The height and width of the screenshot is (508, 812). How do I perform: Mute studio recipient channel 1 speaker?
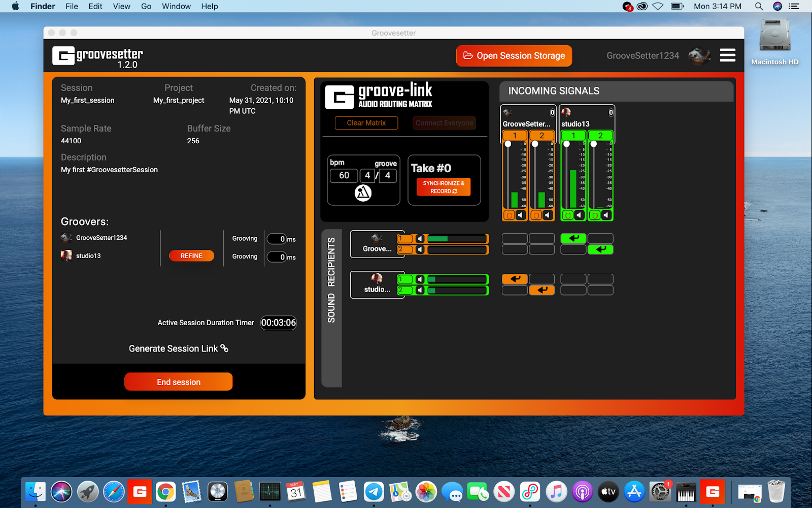(x=420, y=279)
